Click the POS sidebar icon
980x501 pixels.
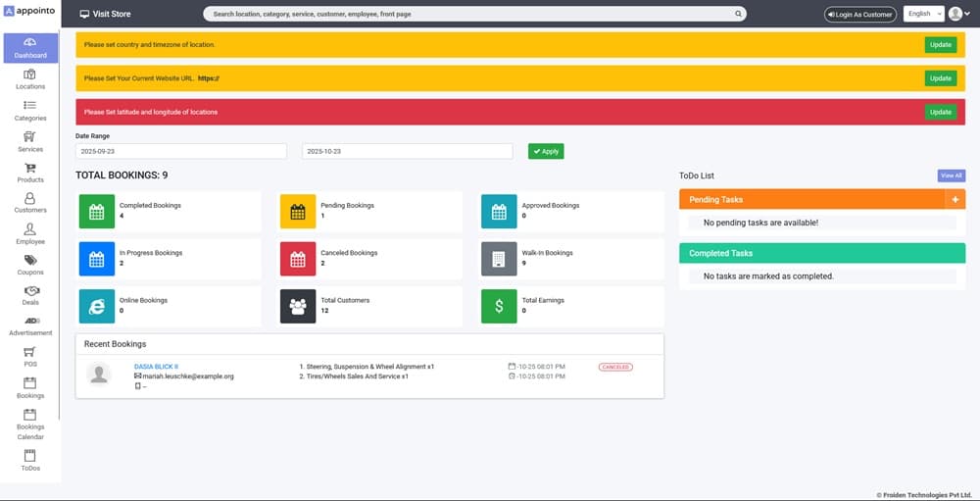[29, 352]
